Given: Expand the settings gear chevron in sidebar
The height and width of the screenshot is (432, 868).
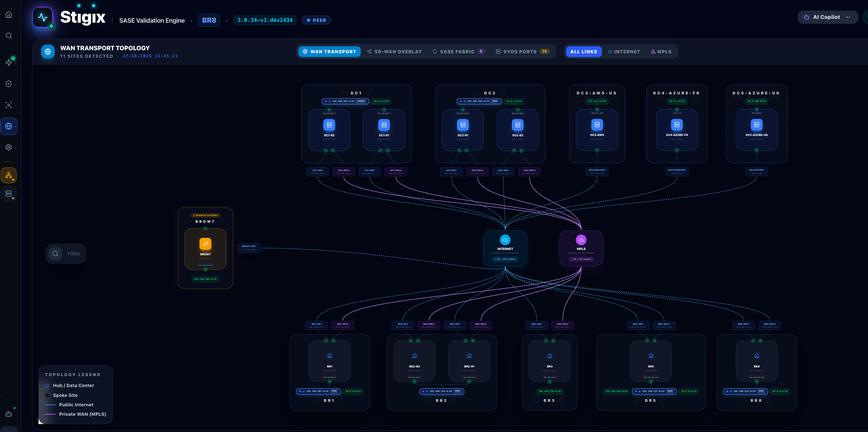Looking at the screenshot, I should click(x=16, y=147).
